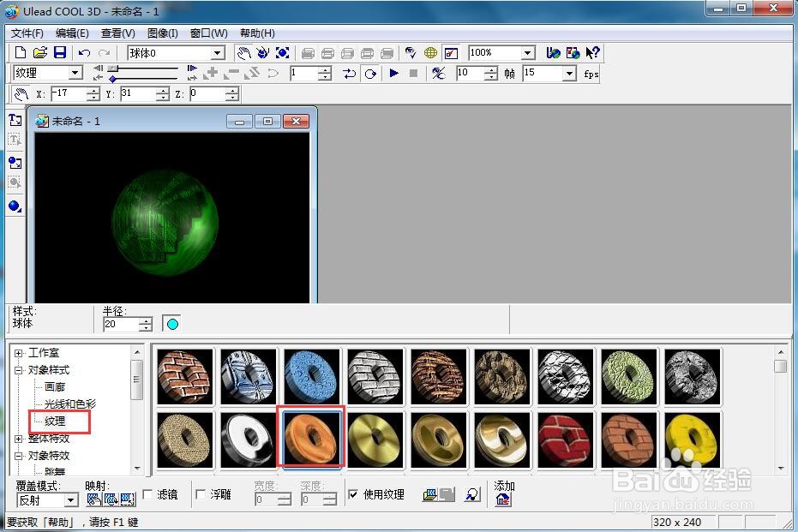The width and height of the screenshot is (798, 532).
Task: Click the Undo arrow icon
Action: point(85,53)
